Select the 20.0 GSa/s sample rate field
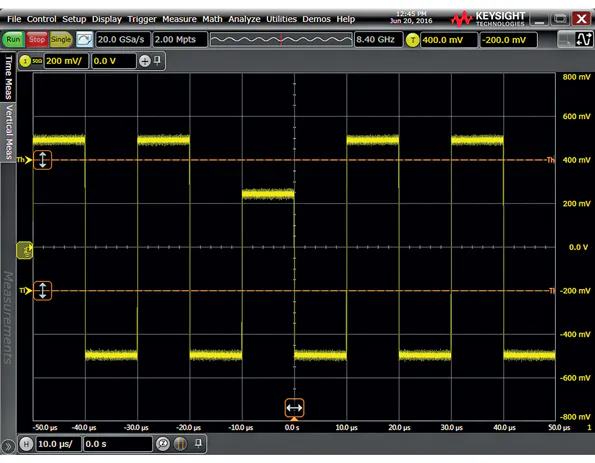The height and width of the screenshot is (463, 595). (x=123, y=39)
